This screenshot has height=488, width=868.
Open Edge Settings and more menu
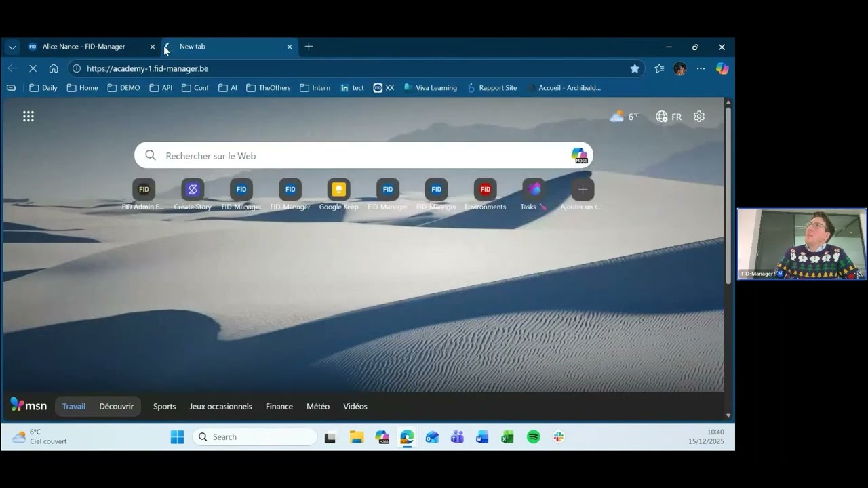click(701, 68)
